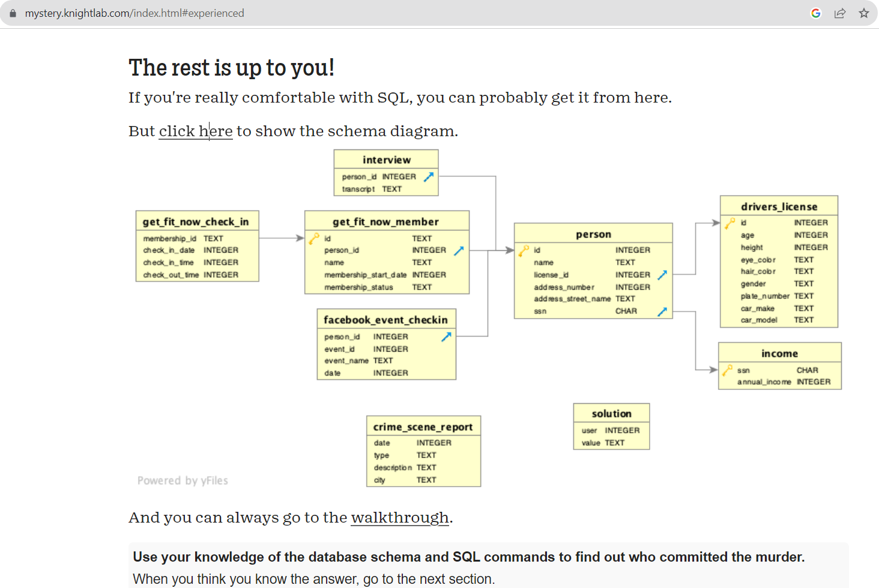Image resolution: width=879 pixels, height=588 pixels.
Task: Click the site lock icon
Action: pos(13,13)
